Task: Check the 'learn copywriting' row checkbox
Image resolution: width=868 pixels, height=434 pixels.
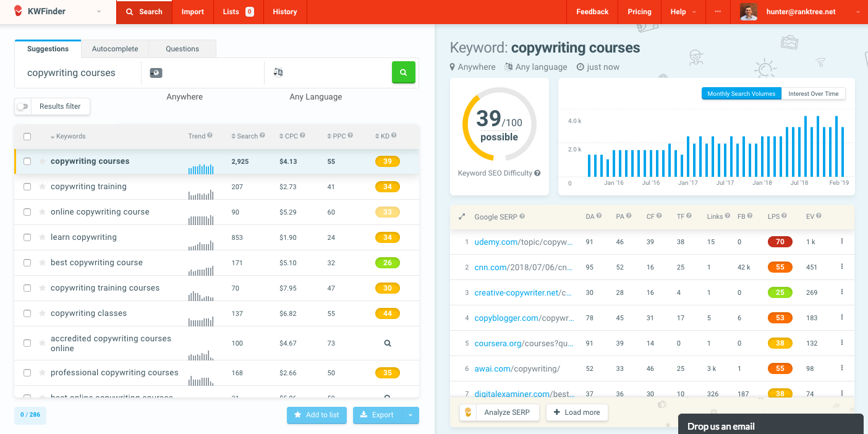Action: (27, 237)
